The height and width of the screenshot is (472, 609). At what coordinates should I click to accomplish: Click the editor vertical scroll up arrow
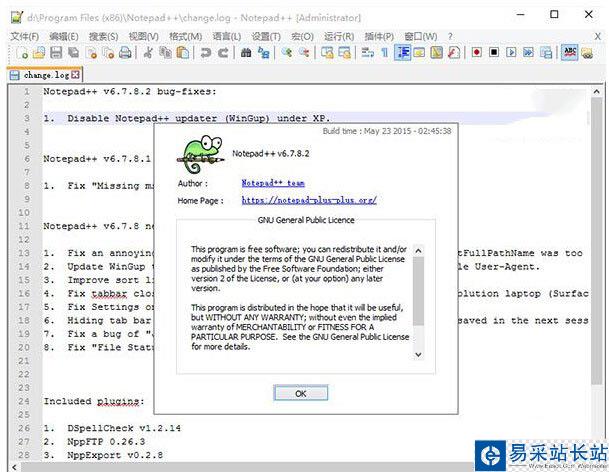tap(597, 91)
